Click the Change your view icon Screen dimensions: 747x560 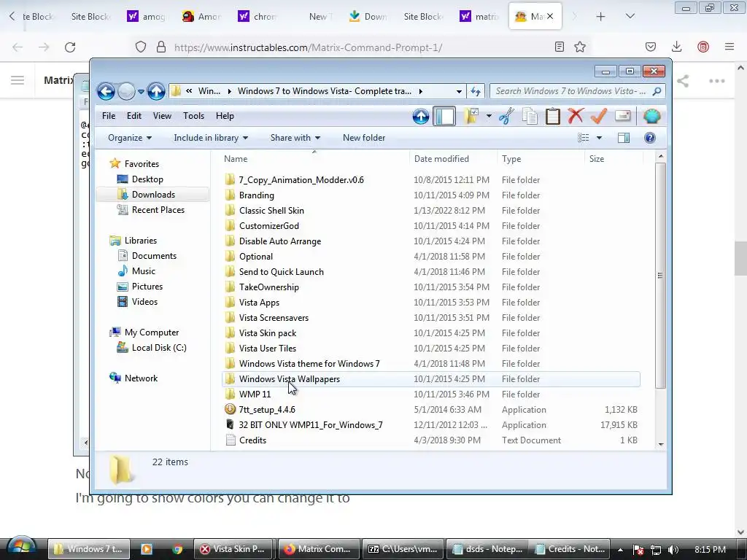[x=583, y=138]
